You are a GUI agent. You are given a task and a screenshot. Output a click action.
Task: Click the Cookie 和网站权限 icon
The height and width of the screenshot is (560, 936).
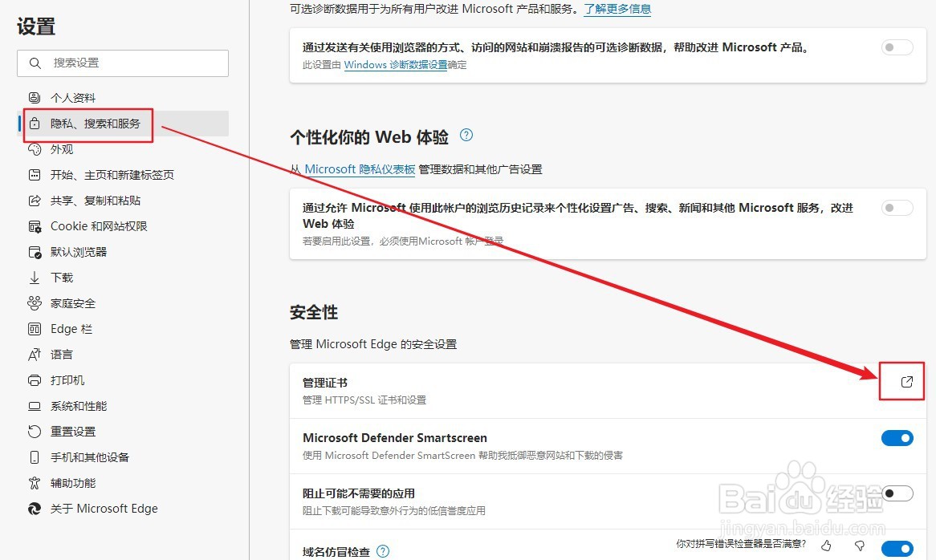point(35,226)
